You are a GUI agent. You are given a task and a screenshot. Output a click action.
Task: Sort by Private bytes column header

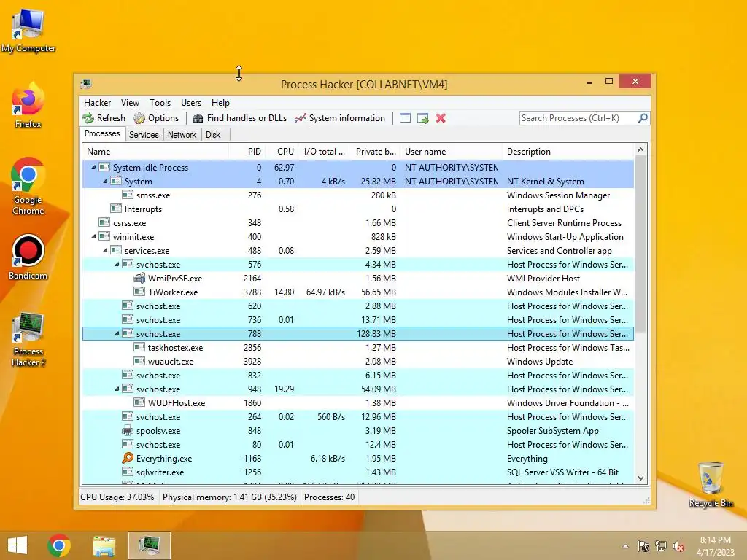(375, 152)
